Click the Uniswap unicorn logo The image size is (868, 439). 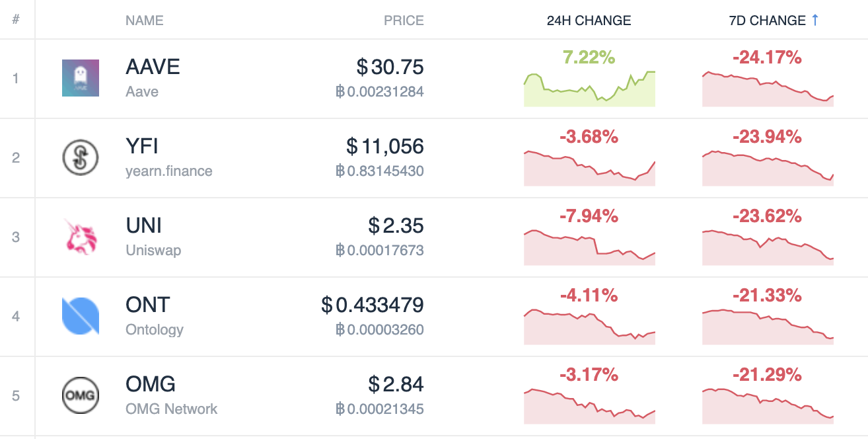coord(80,237)
